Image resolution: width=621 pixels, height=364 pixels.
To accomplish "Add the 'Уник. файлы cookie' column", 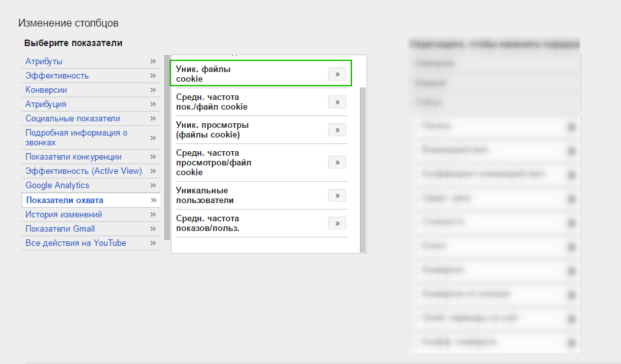I will (x=336, y=74).
